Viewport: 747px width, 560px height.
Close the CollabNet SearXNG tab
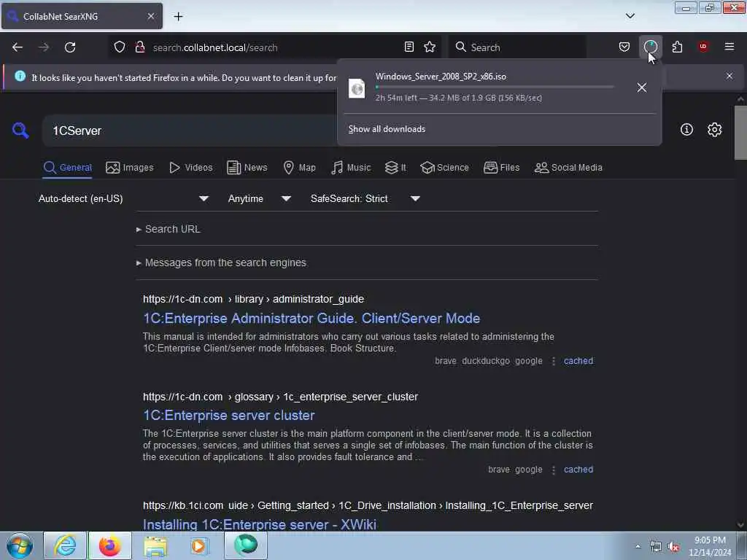[x=150, y=16]
